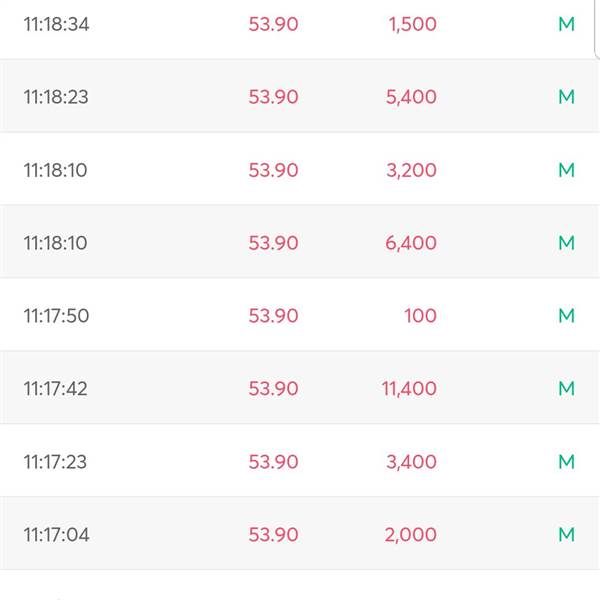Image resolution: width=600 pixels, height=600 pixels.
Task: Tap the M marker on 6,400 row
Action: pyautogui.click(x=566, y=243)
